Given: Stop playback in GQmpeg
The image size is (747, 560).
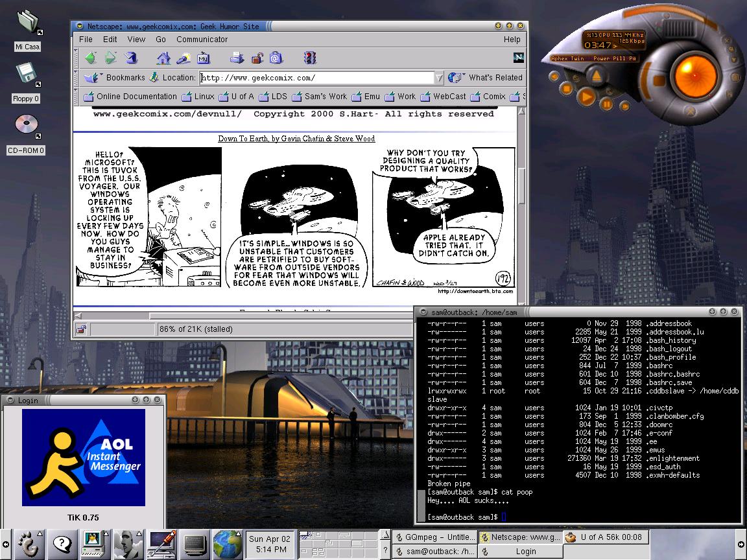Looking at the screenshot, I should pyautogui.click(x=567, y=89).
